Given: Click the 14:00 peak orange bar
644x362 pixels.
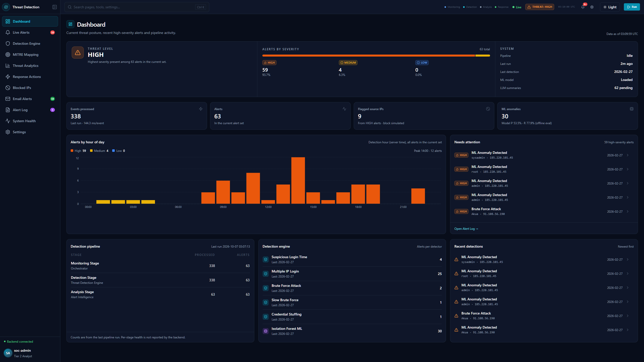Looking at the screenshot, I should (x=298, y=180).
